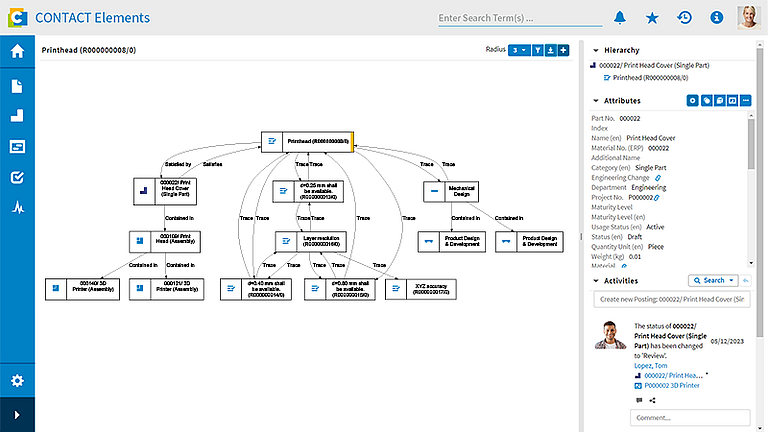The image size is (768, 432).
Task: Select Mechanical Design graph node
Action: (x=451, y=192)
